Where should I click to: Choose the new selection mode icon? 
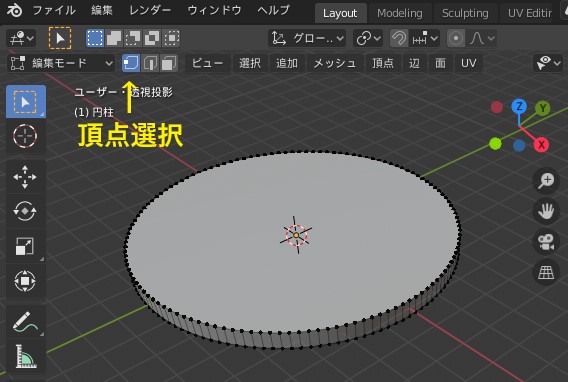click(x=95, y=38)
